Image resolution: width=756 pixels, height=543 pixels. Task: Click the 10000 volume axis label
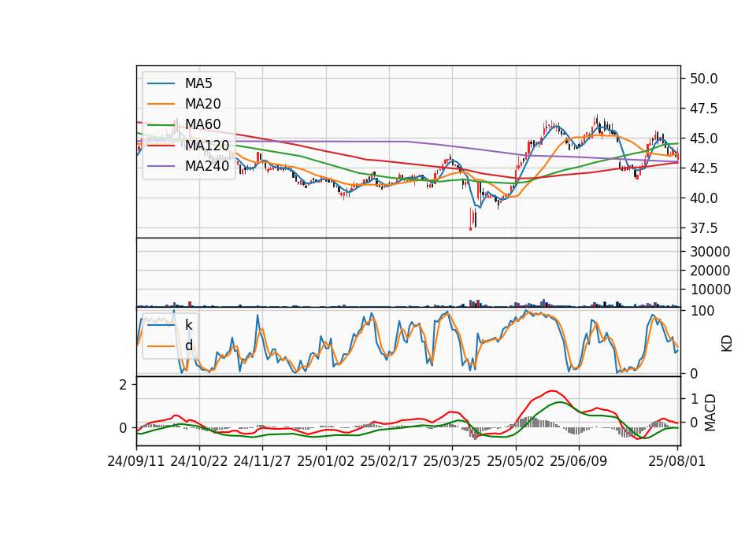pos(710,290)
